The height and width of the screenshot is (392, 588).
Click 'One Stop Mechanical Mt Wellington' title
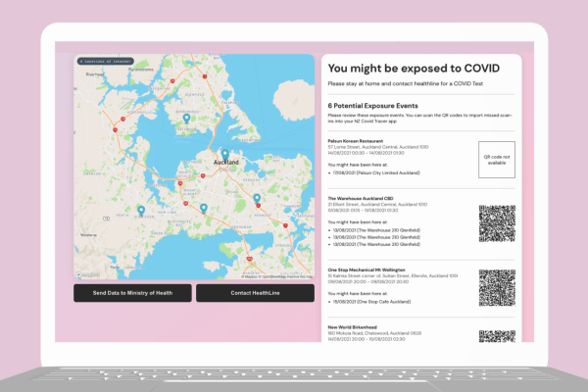367,269
